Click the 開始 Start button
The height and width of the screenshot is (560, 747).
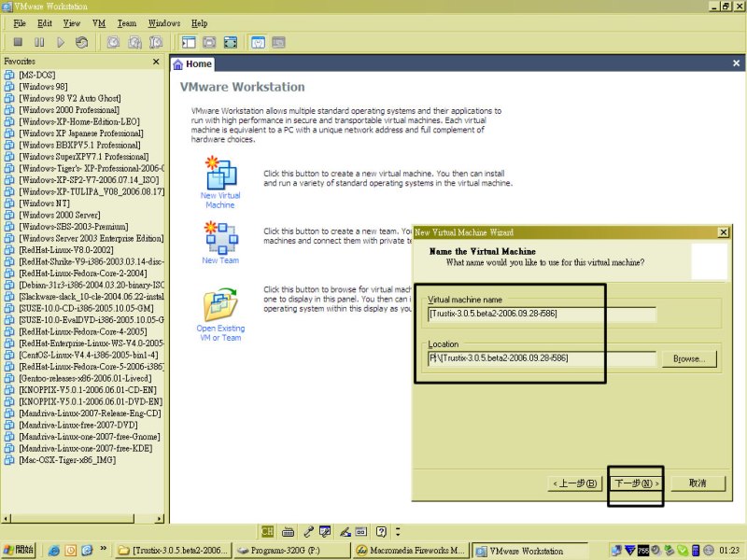tap(19, 550)
